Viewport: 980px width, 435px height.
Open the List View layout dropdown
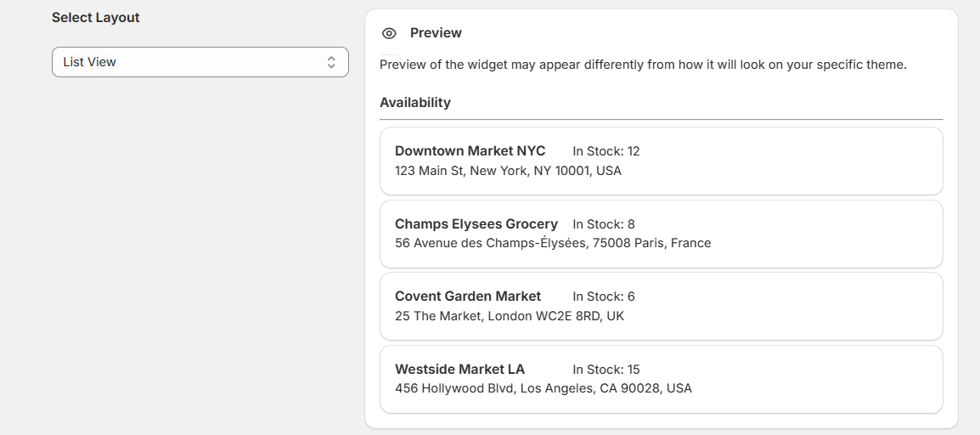(x=200, y=62)
